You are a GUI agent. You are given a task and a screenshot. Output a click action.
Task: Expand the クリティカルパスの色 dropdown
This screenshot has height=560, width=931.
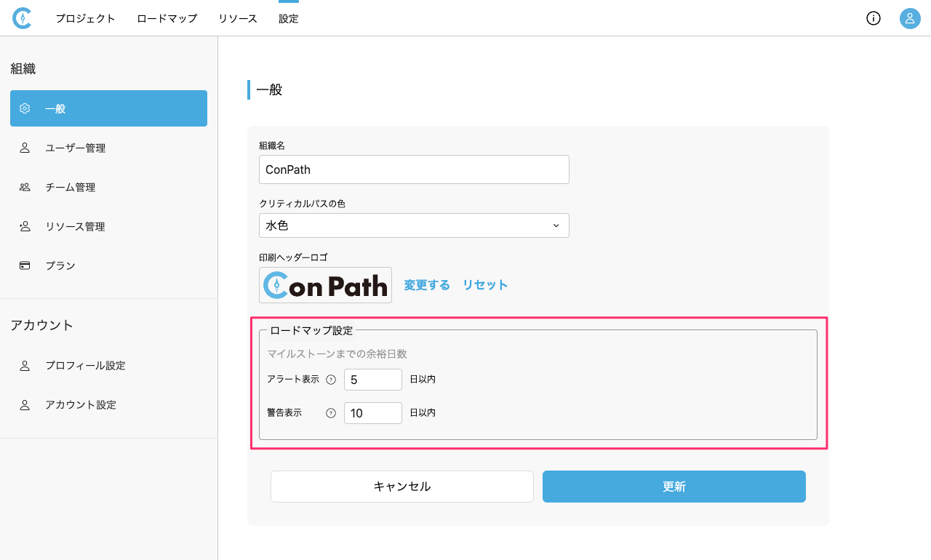tap(414, 225)
